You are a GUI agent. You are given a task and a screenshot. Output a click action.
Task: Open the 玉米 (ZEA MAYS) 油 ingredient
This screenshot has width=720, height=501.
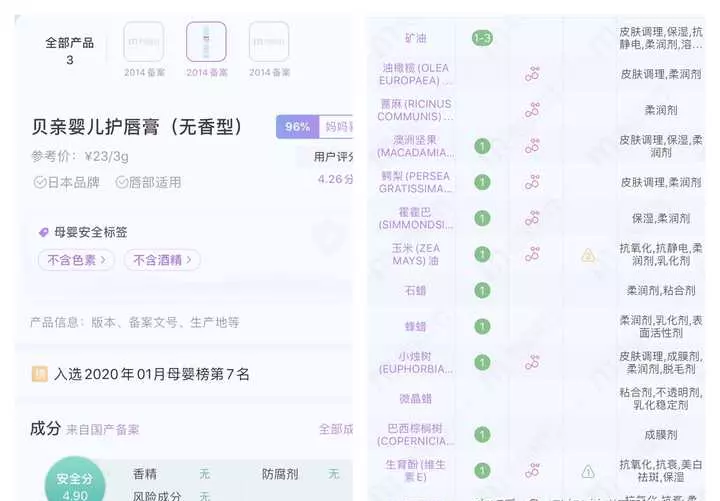point(416,254)
